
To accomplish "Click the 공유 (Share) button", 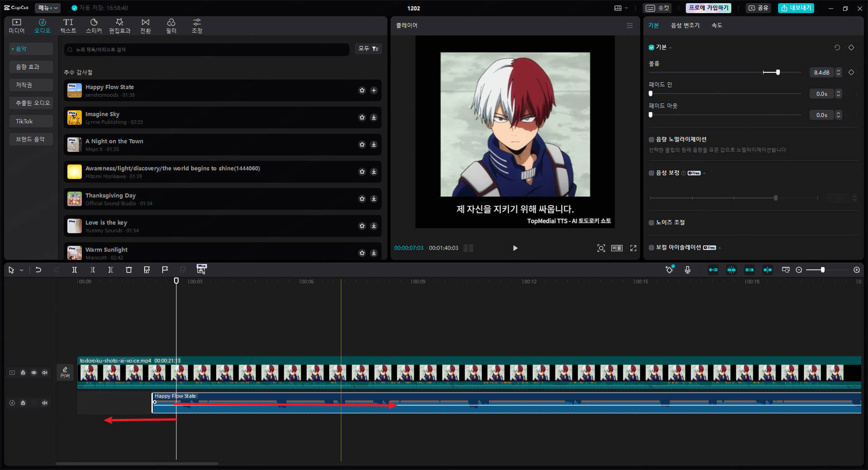I will click(x=758, y=8).
